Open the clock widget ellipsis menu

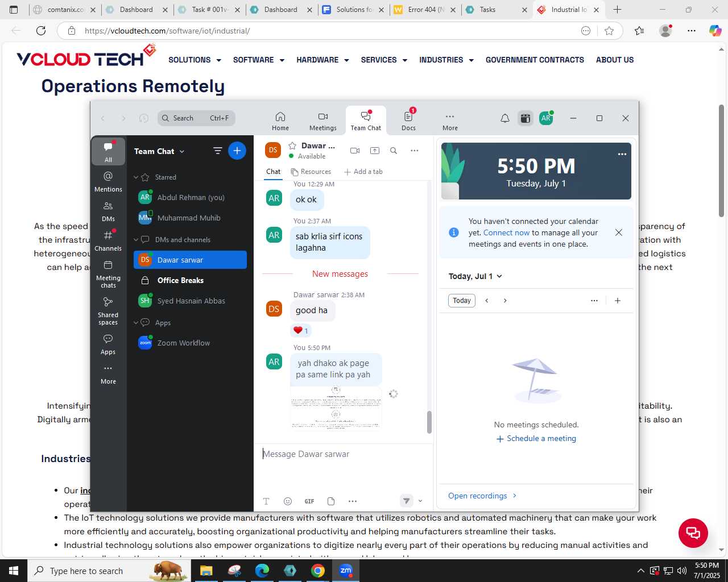[622, 154]
